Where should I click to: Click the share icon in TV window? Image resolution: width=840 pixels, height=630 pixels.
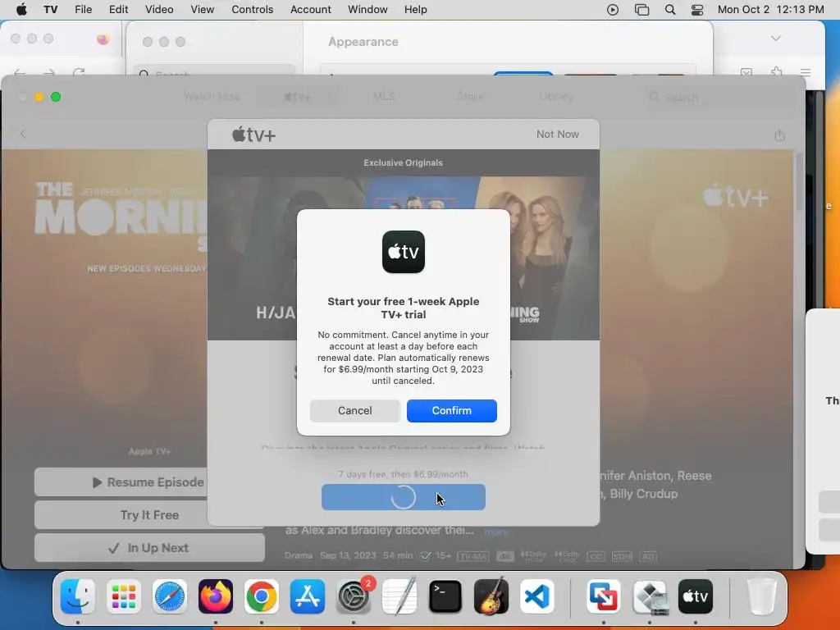point(779,135)
